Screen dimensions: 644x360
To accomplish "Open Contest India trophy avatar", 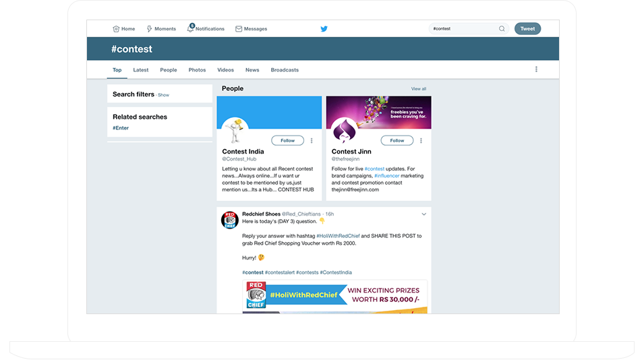I will [x=235, y=130].
